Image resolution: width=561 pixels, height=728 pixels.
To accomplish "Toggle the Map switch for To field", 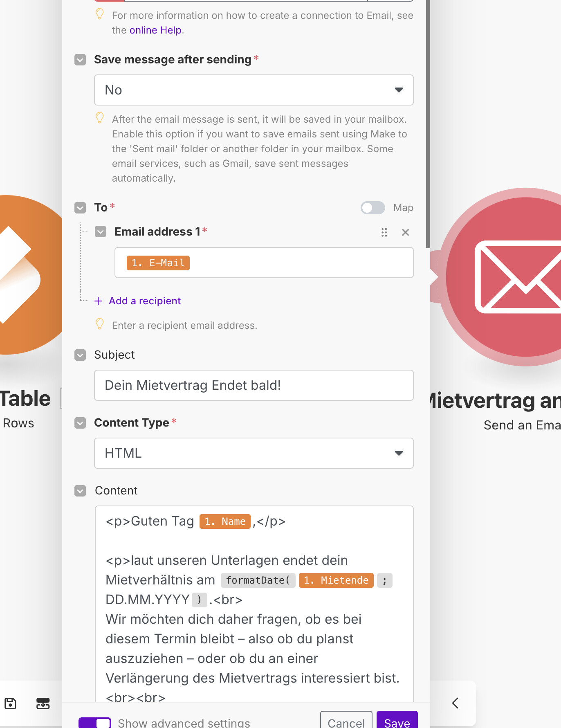I will pyautogui.click(x=373, y=208).
